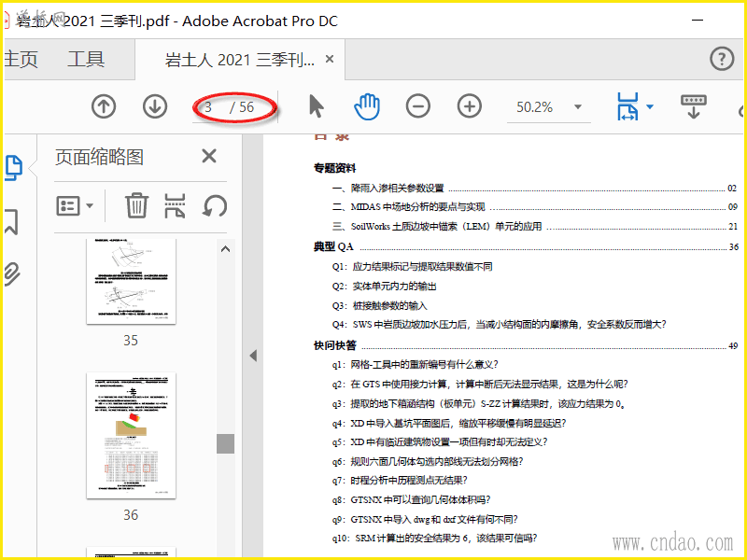747x560 pixels.
Task: Minimize the Acrobat window
Action: click(698, 21)
